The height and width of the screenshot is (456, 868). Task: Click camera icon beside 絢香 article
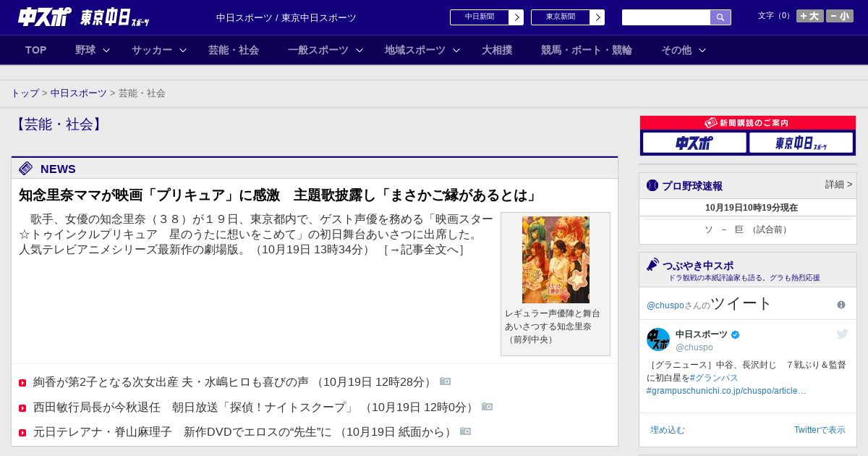(x=446, y=381)
